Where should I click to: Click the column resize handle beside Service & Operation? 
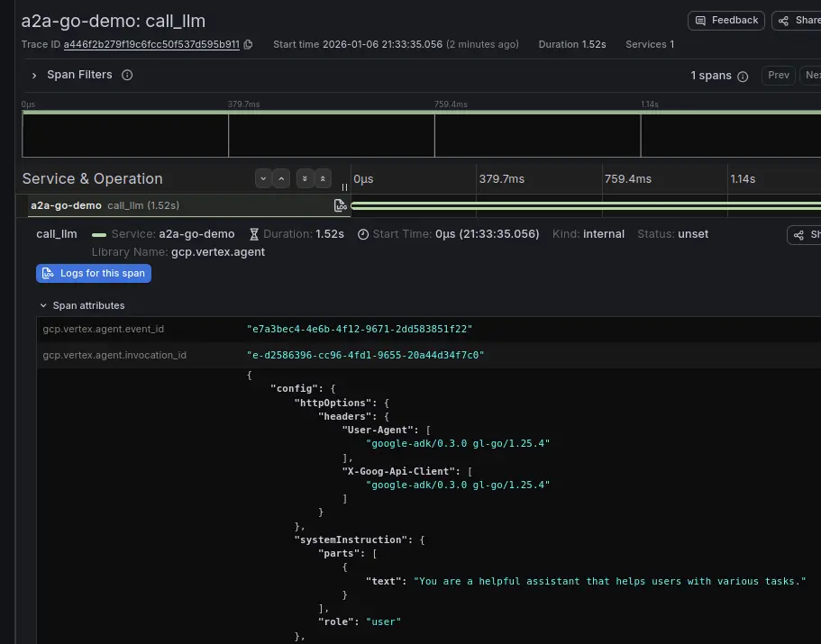pyautogui.click(x=345, y=187)
